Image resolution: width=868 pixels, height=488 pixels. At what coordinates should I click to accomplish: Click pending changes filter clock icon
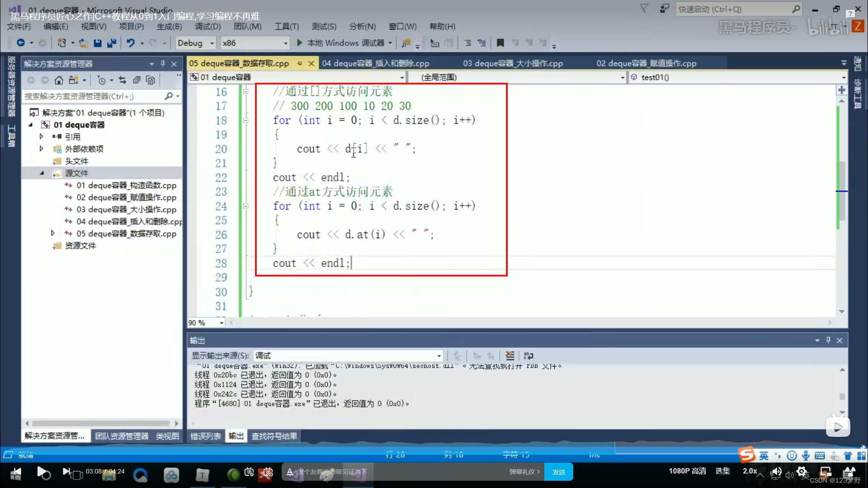pos(102,80)
